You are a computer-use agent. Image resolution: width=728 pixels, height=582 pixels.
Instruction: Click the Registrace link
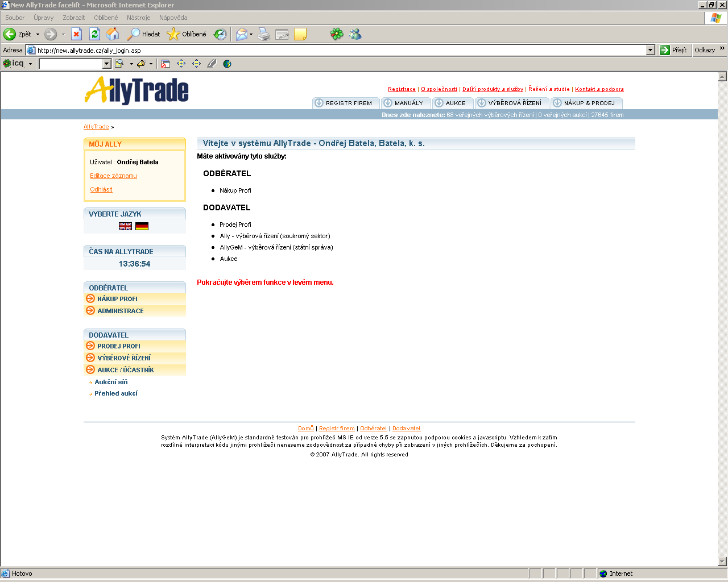402,89
